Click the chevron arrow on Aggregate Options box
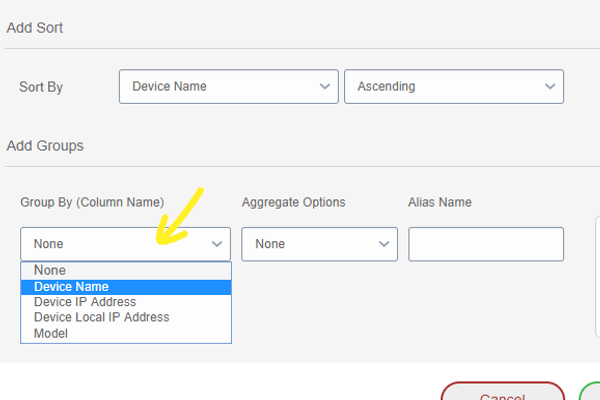This screenshot has width=600, height=400. click(384, 244)
